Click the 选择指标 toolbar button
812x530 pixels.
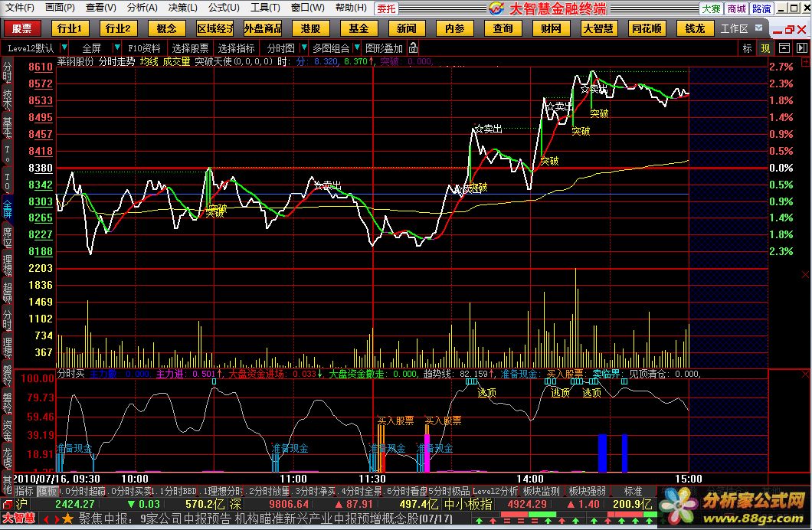[236, 48]
